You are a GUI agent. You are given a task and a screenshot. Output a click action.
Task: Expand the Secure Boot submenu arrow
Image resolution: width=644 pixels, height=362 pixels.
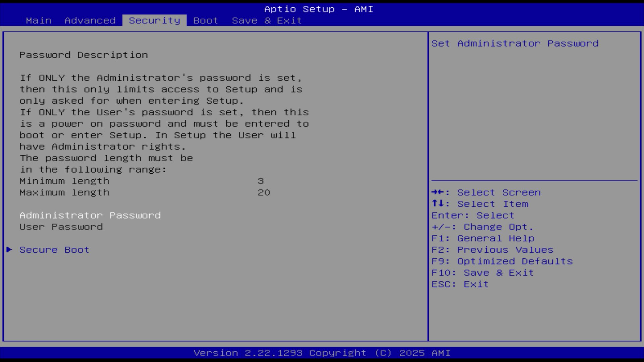pos(9,250)
